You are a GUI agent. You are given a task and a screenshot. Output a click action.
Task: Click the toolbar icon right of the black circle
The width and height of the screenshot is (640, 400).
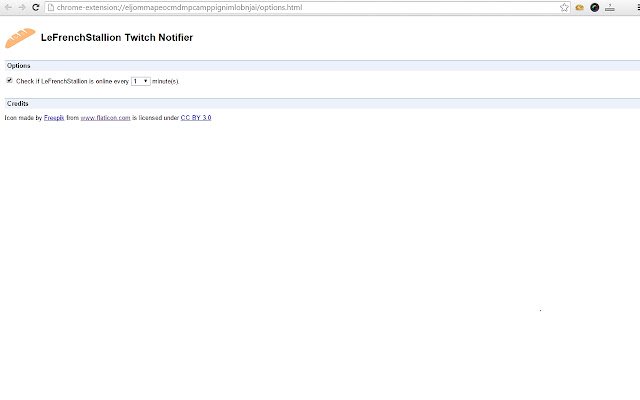610,7
